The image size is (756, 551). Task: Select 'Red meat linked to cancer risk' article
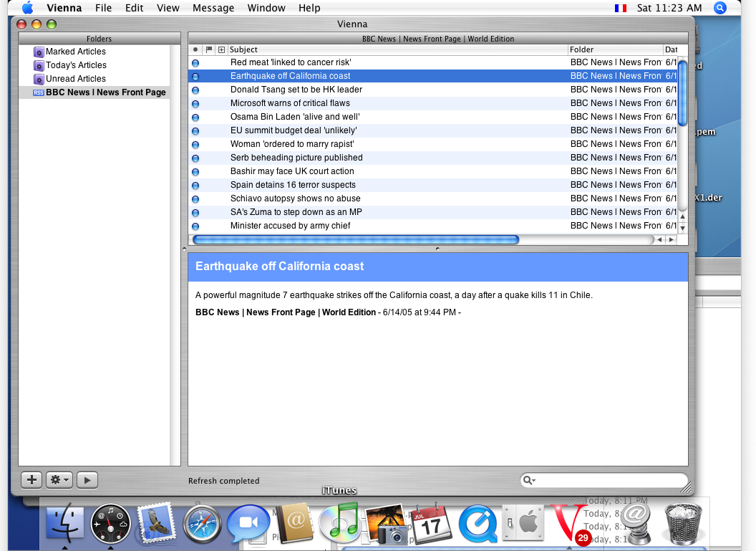[x=433, y=62]
